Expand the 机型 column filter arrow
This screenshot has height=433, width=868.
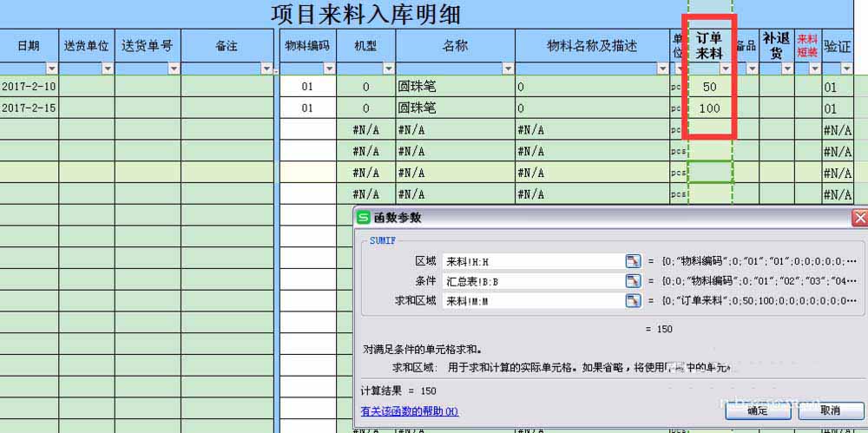pos(388,68)
